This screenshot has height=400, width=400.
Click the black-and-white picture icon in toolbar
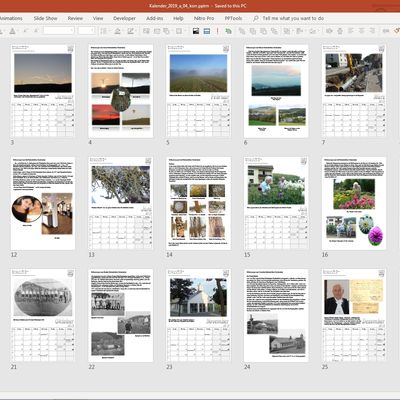(196, 31)
